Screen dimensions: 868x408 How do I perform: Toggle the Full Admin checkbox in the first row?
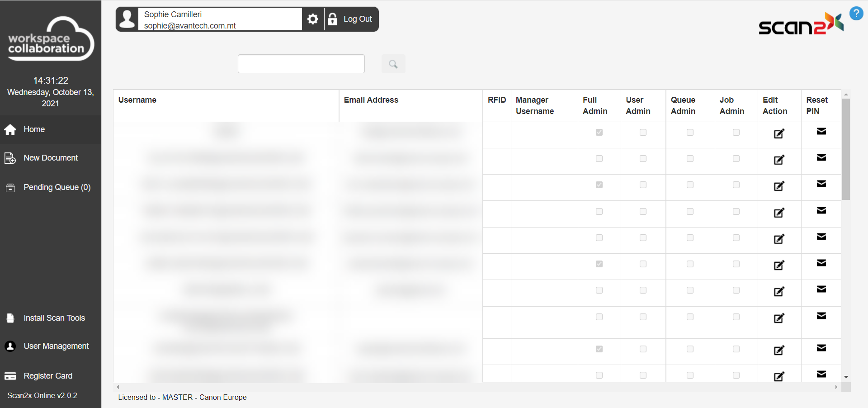click(x=599, y=133)
